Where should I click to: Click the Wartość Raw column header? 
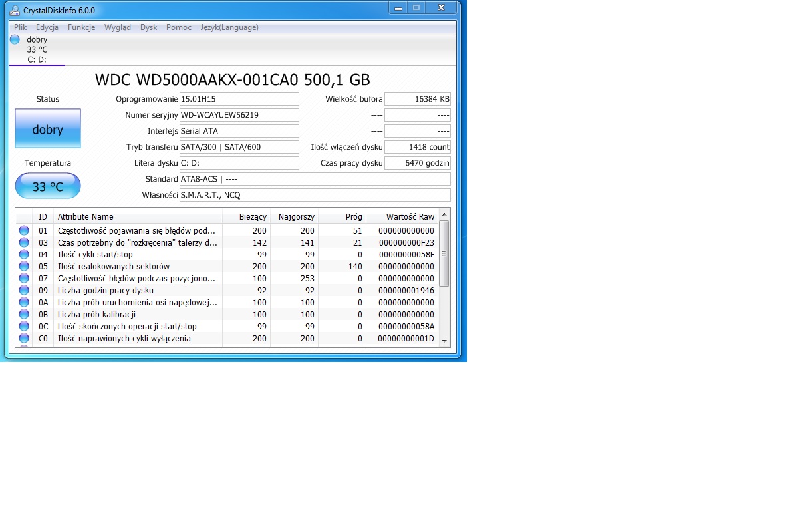tap(402, 216)
